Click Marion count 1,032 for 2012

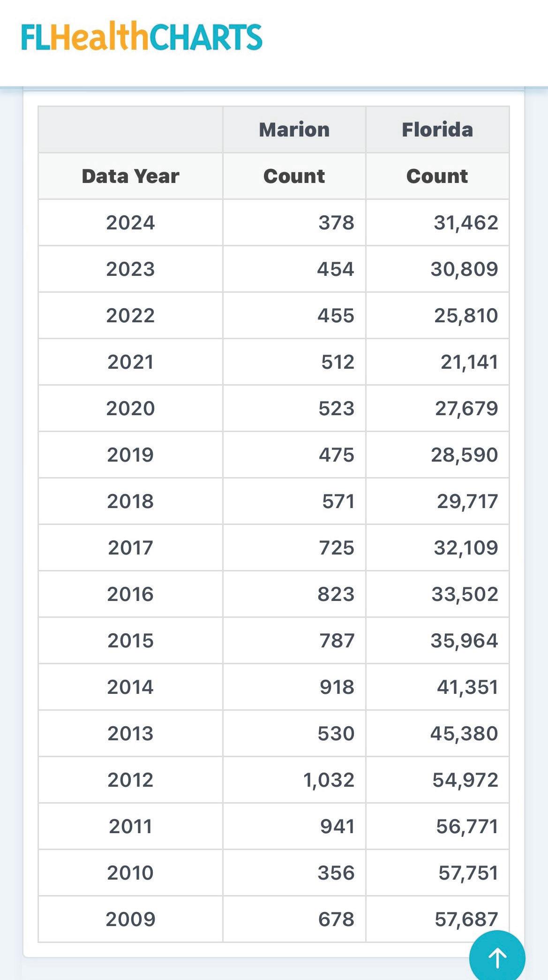(x=294, y=780)
